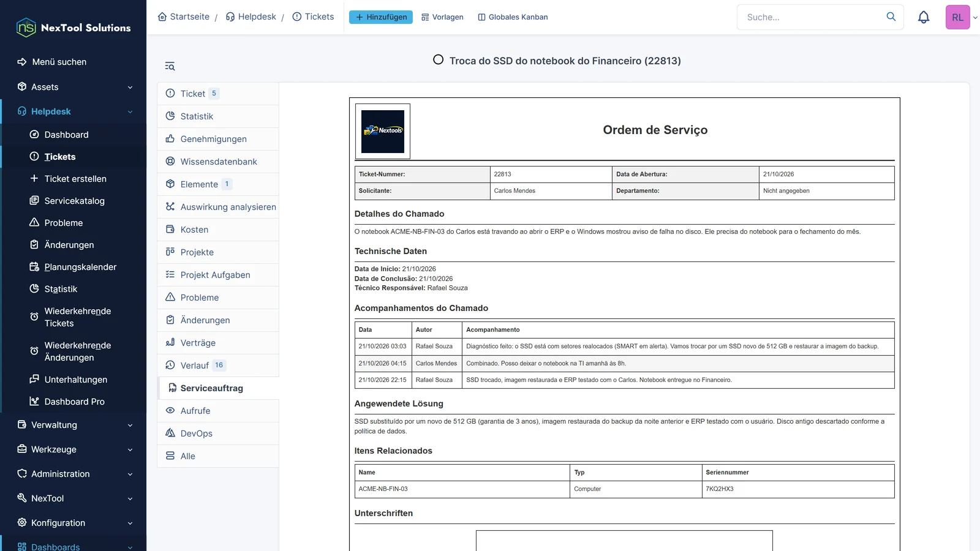The width and height of the screenshot is (980, 551).
Task: Show the Aufrufe tab
Action: 218,411
